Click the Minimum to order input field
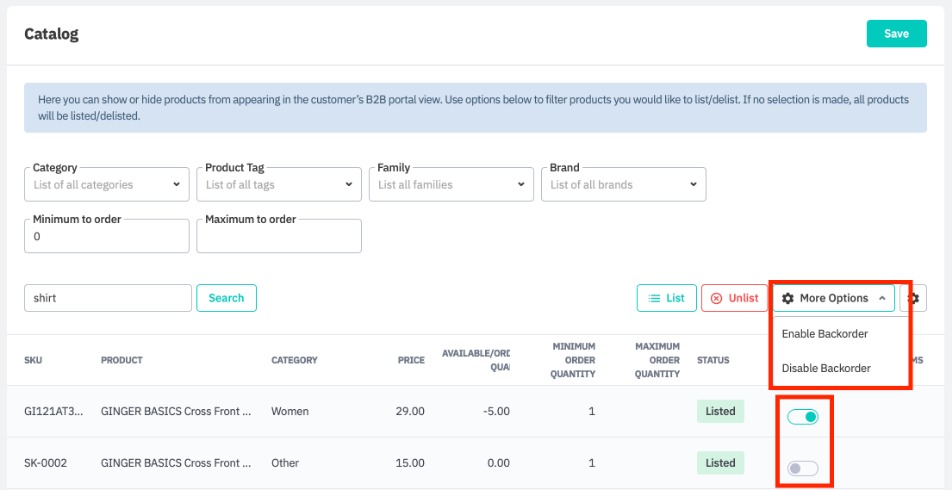The image size is (952, 490). click(x=106, y=237)
